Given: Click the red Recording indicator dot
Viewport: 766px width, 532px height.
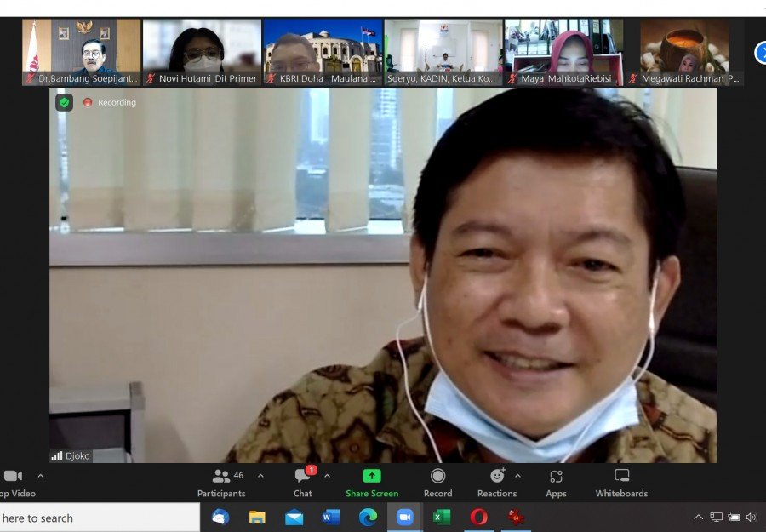Looking at the screenshot, I should pyautogui.click(x=88, y=102).
